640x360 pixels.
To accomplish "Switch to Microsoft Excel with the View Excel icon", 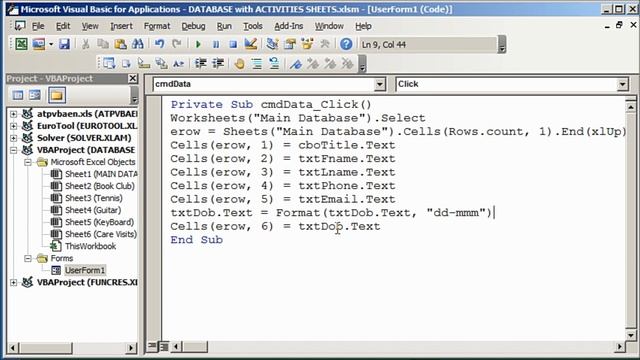I will (x=21, y=44).
